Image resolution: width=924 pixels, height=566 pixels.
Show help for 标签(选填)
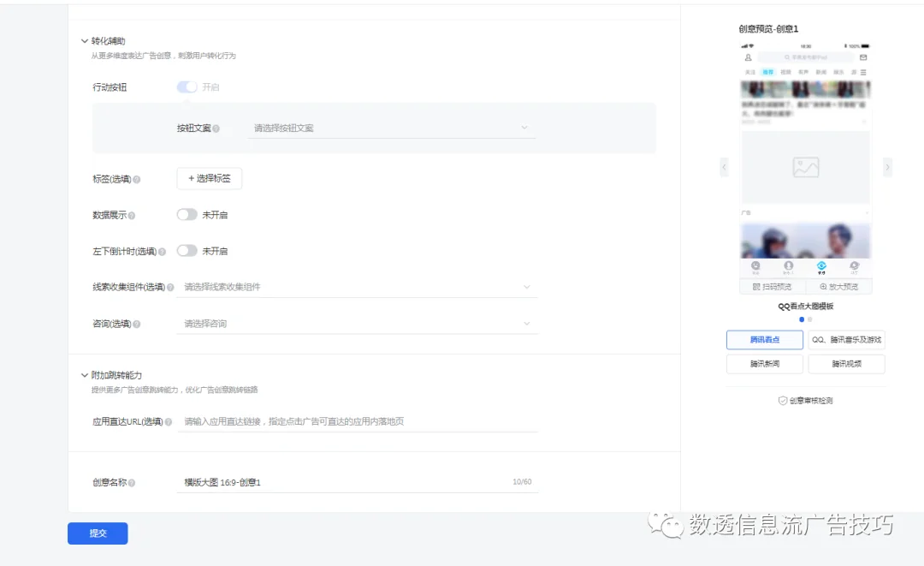coord(137,179)
